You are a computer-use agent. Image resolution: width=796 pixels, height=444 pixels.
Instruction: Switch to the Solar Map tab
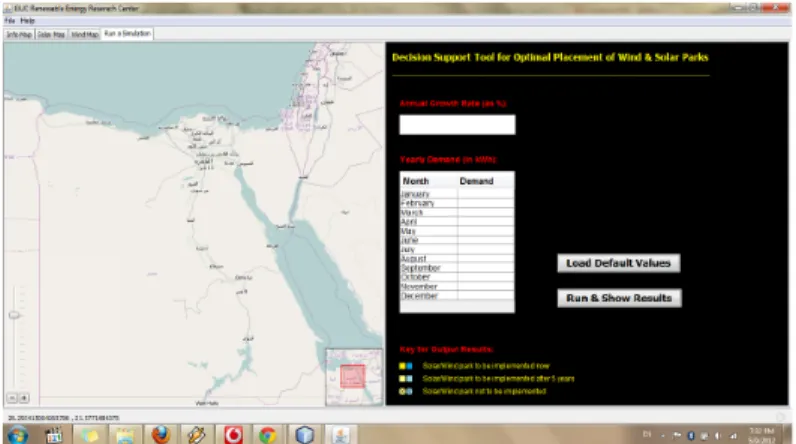(x=51, y=35)
